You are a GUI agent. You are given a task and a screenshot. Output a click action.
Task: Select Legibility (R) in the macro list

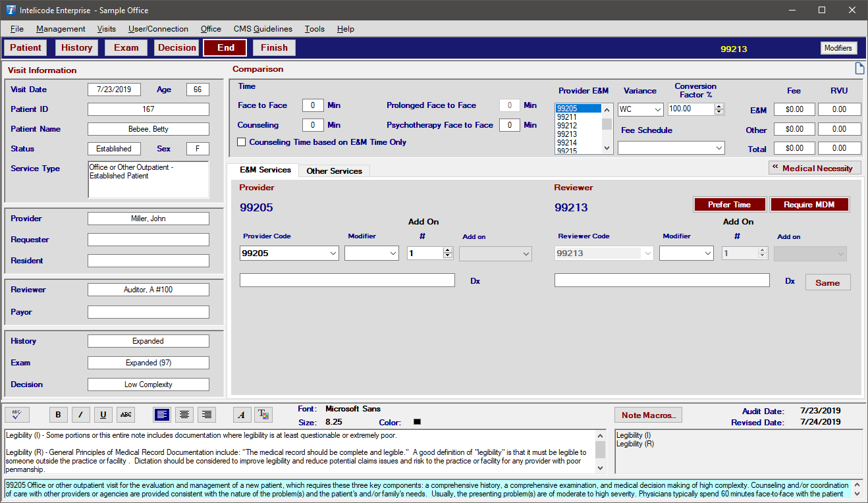click(634, 444)
